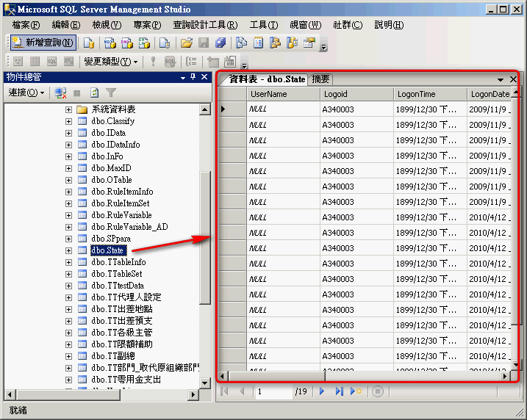
Task: Show the diagram pane icon
Action: 18,62
